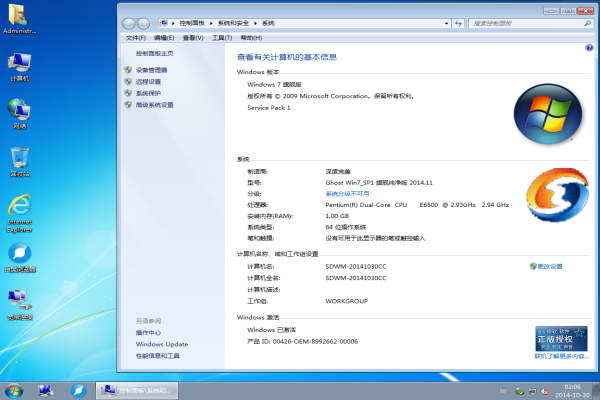This screenshot has width=600, height=400.
Task: Click the shield icon beside Advanced Settings
Action: pyautogui.click(x=128, y=104)
